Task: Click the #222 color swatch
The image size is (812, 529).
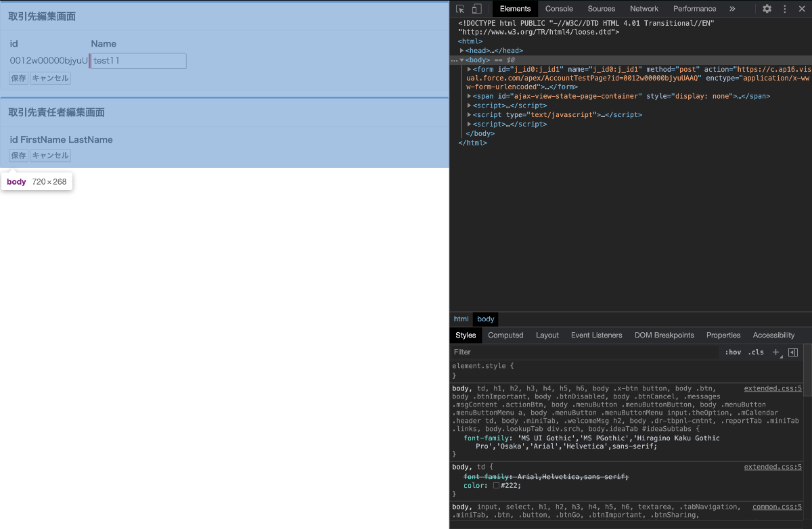Action: 496,486
